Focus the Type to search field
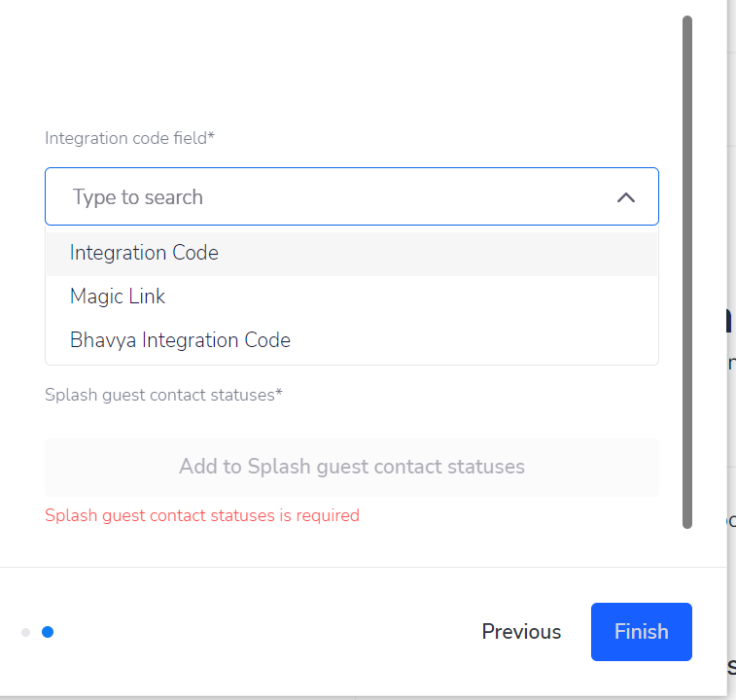Image resolution: width=736 pixels, height=700 pixels. pos(352,196)
